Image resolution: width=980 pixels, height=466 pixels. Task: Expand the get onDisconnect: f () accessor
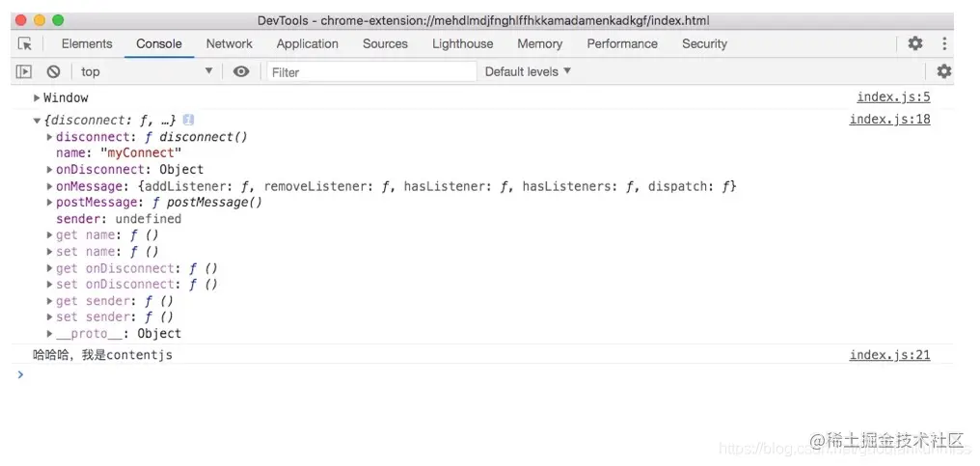(x=50, y=268)
